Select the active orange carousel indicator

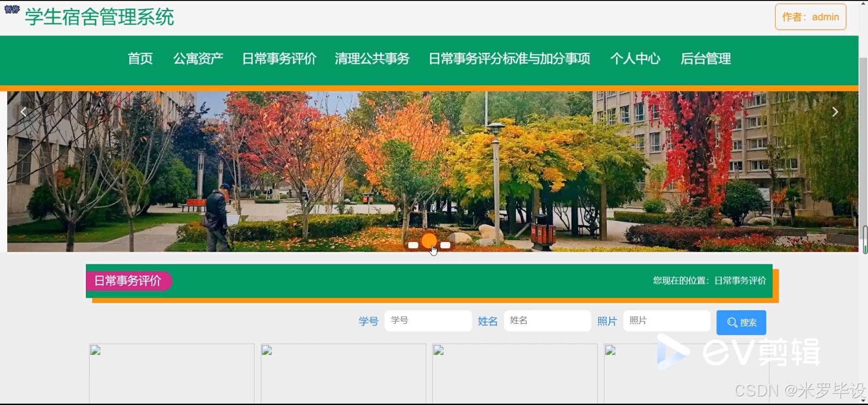pyautogui.click(x=429, y=241)
